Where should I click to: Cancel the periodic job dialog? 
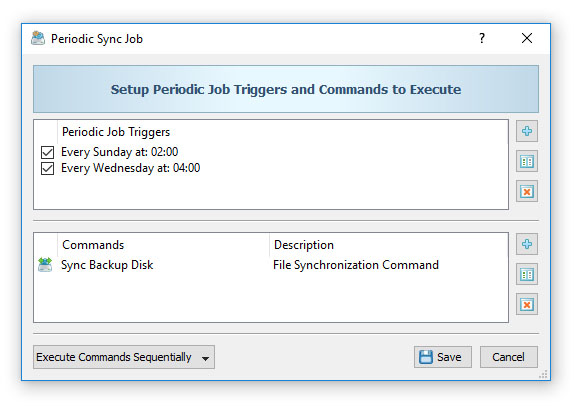coord(508,357)
